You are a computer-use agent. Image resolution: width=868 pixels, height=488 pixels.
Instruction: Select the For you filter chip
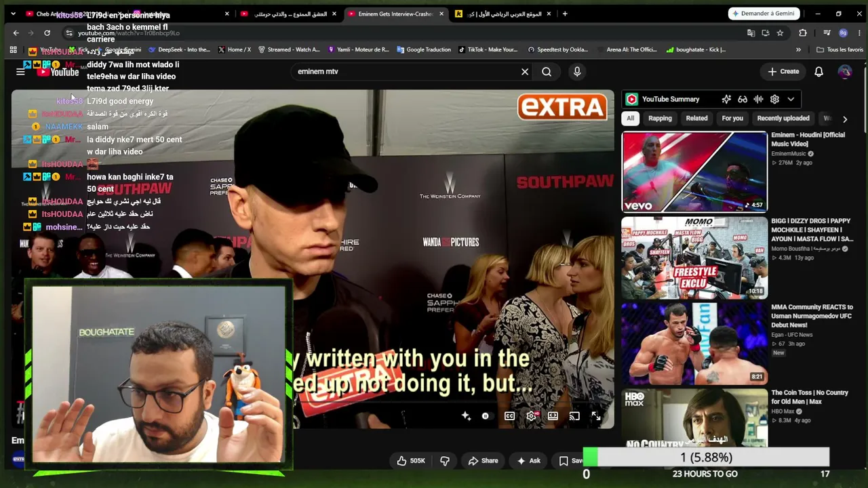coord(732,118)
